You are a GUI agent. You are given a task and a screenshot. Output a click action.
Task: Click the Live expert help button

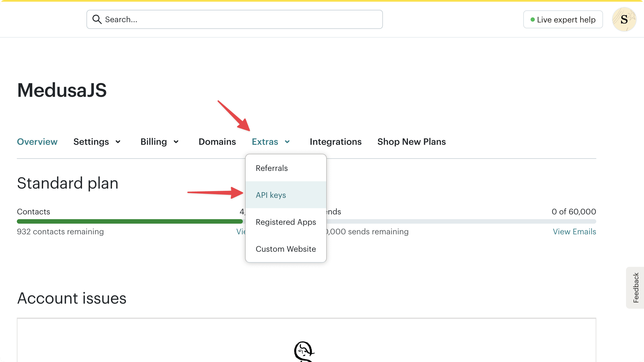tap(563, 19)
